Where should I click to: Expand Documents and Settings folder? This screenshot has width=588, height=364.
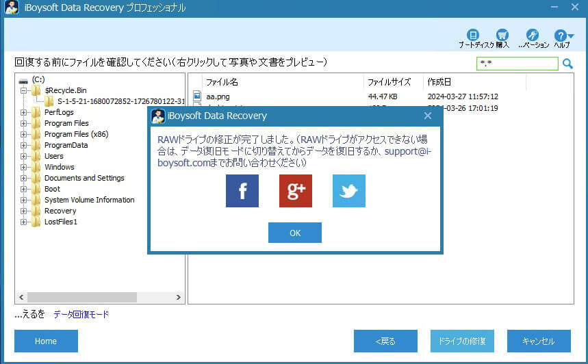(24, 178)
